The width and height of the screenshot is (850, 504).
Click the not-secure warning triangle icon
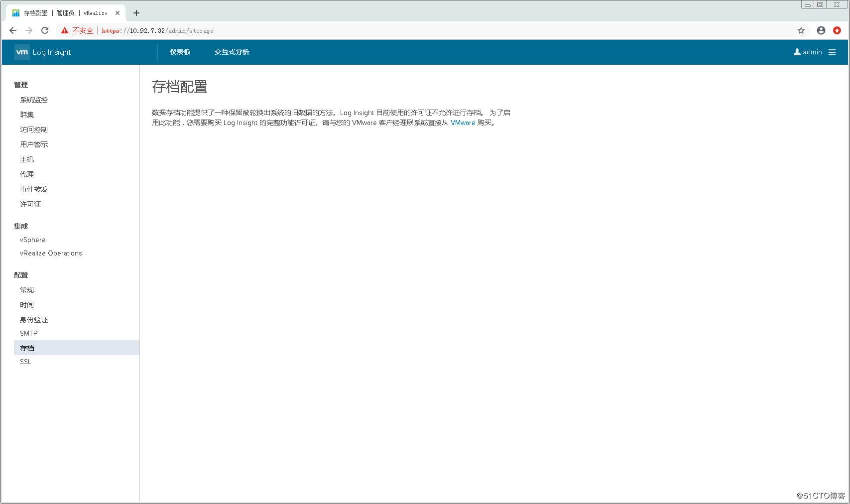[x=65, y=30]
